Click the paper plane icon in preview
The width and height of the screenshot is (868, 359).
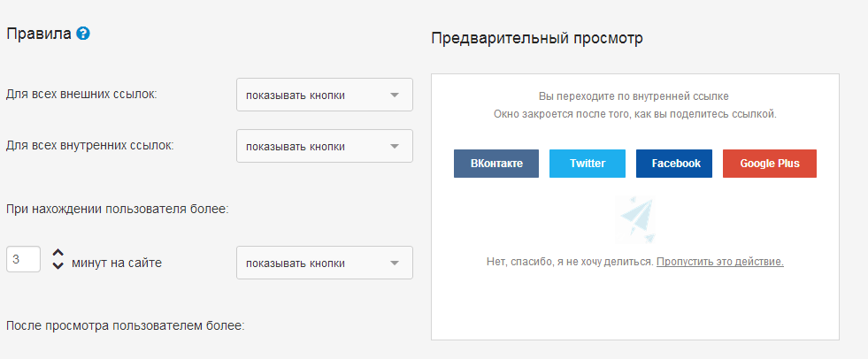point(635,217)
